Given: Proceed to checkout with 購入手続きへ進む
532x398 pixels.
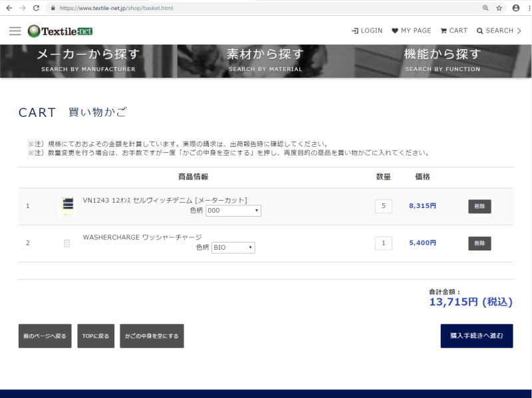Looking at the screenshot, I should point(477,336).
